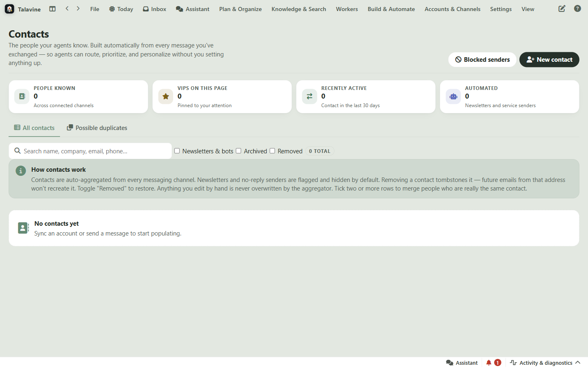Image resolution: width=588 pixels, height=368 pixels.
Task: Open the help question mark icon
Action: coord(577,9)
